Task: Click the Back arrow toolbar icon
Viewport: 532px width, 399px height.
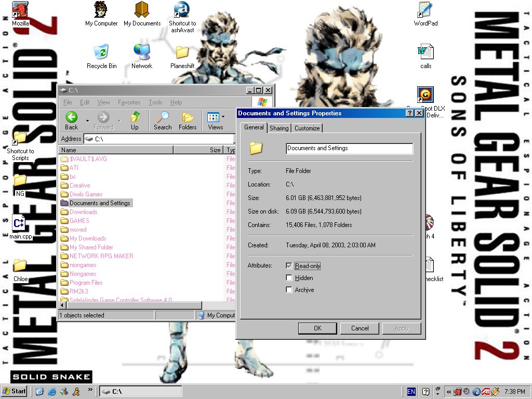Action: [x=72, y=117]
